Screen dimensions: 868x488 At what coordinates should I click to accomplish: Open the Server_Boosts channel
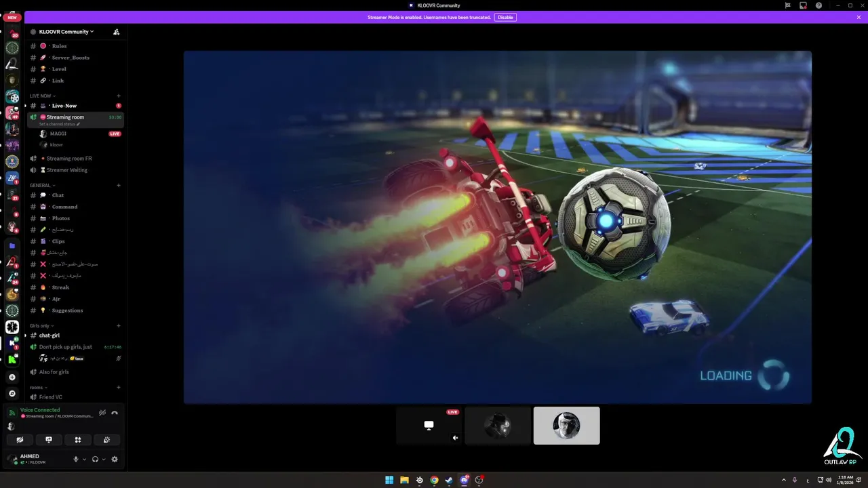pyautogui.click(x=76, y=58)
